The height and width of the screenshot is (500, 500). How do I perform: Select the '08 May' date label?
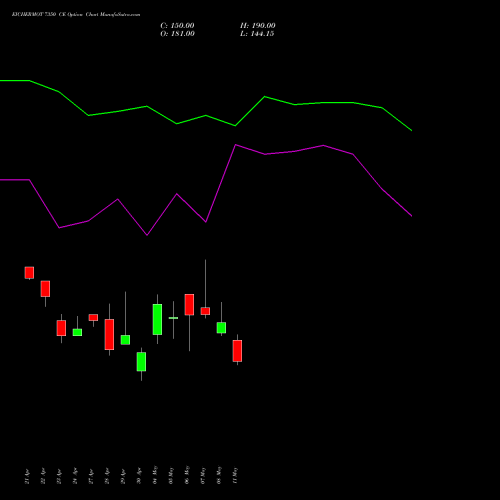tap(219, 476)
